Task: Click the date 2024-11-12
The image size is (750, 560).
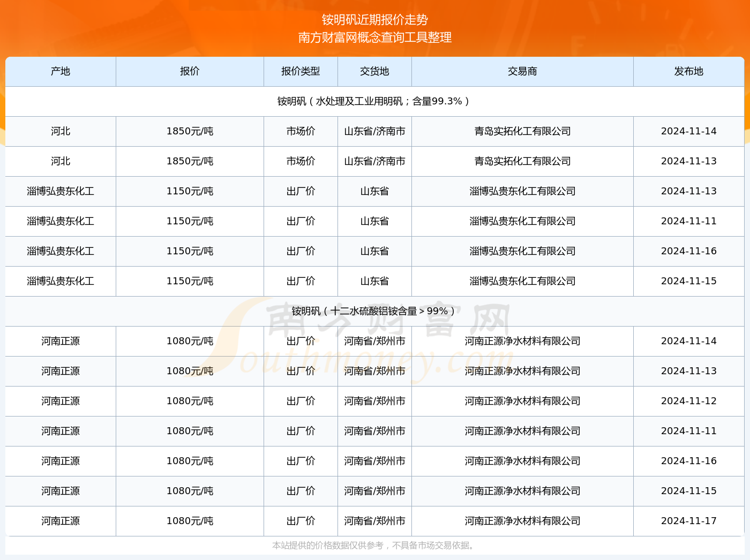Action: coord(689,401)
